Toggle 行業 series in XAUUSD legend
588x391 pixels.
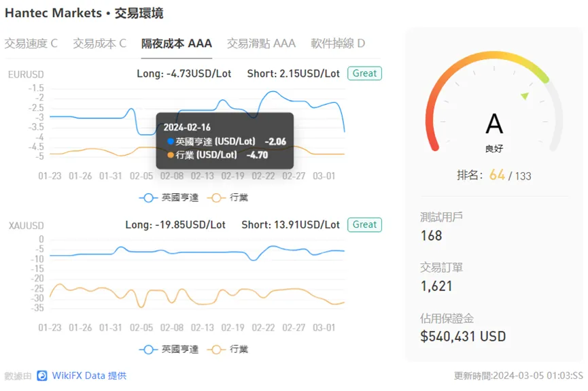click(x=228, y=350)
